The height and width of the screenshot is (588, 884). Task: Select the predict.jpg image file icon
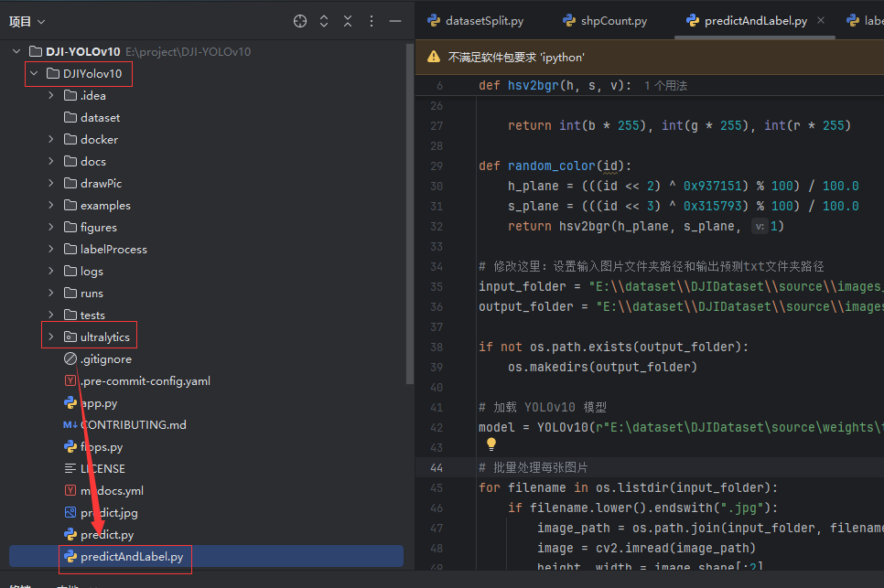(70, 512)
